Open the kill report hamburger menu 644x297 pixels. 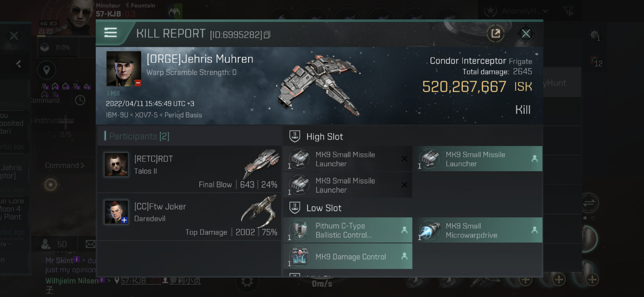111,33
